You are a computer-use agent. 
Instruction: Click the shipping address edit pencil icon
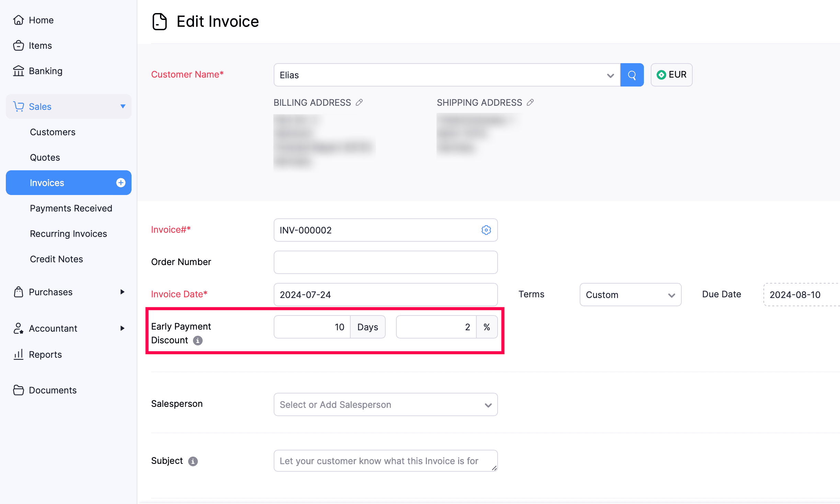pos(530,102)
